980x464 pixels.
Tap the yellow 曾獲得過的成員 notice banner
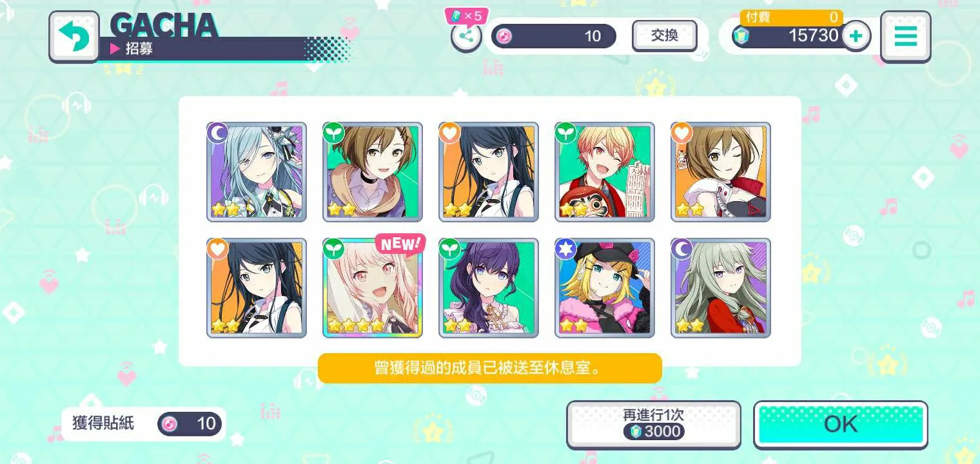[x=490, y=368]
